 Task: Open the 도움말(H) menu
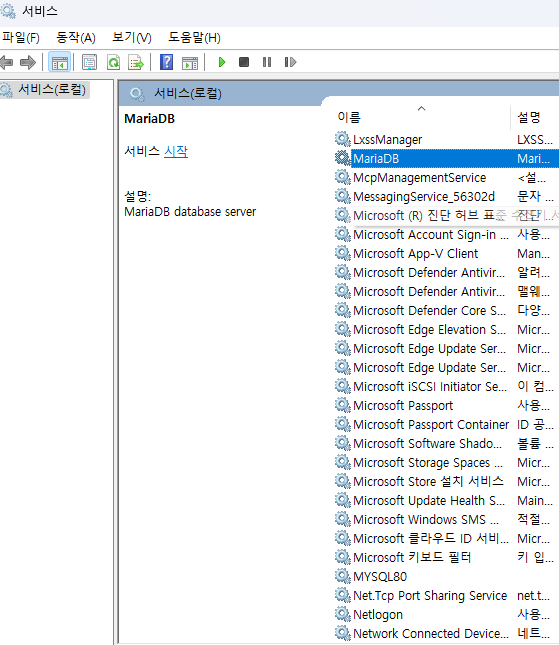[x=194, y=38]
